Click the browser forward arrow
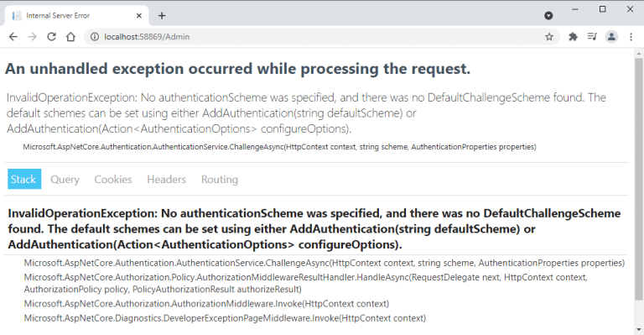The width and height of the screenshot is (644, 335). coord(32,37)
